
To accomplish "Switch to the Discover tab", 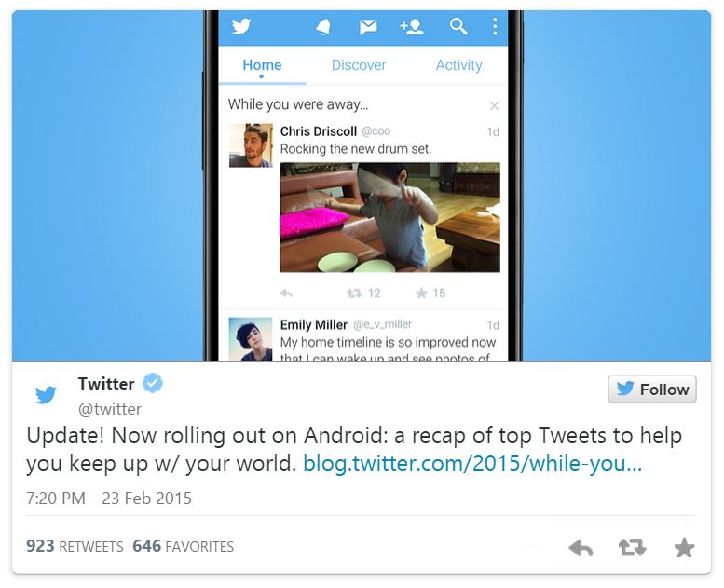I will coord(359,65).
